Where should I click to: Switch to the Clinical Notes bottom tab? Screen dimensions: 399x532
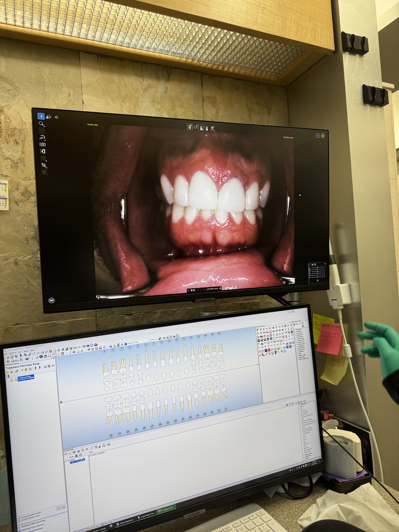coord(93,527)
